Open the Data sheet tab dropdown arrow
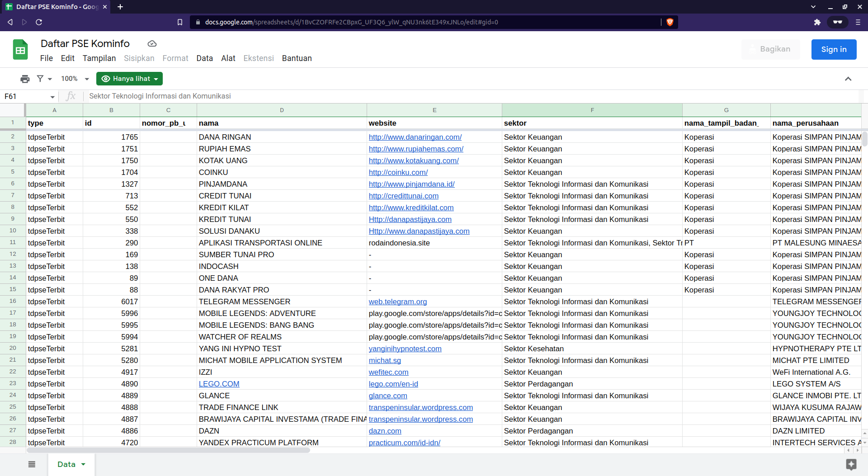 click(x=83, y=464)
